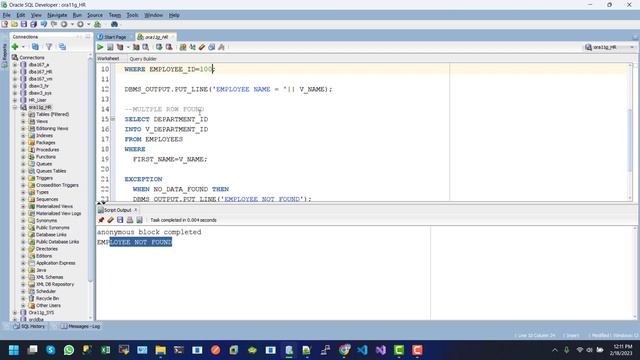
Task: Open the Forward history dropdown arrow
Action: pyautogui.click(x=89, y=24)
